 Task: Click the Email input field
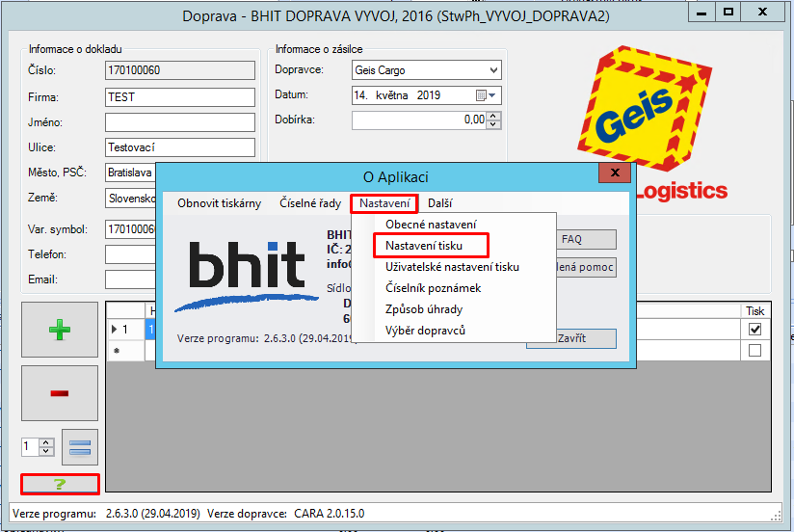click(131, 279)
